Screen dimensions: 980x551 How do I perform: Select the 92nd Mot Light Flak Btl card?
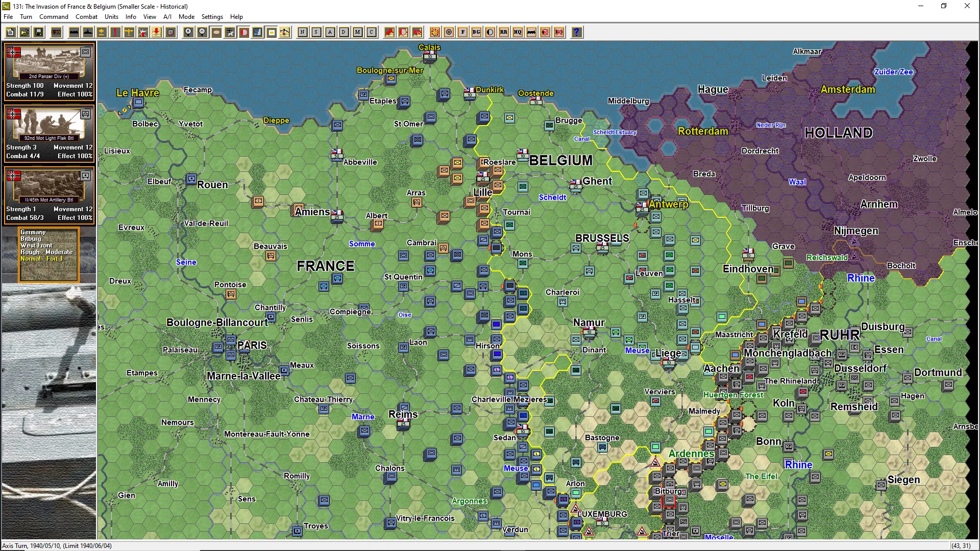[x=49, y=133]
